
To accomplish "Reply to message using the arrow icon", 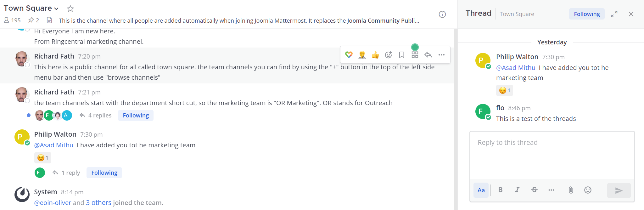I will 428,55.
